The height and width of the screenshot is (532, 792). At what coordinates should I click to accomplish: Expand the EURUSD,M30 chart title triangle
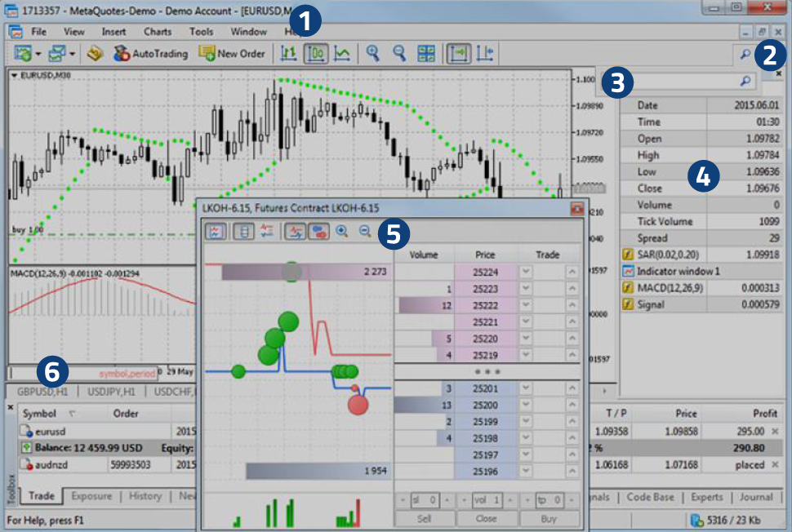14,75
